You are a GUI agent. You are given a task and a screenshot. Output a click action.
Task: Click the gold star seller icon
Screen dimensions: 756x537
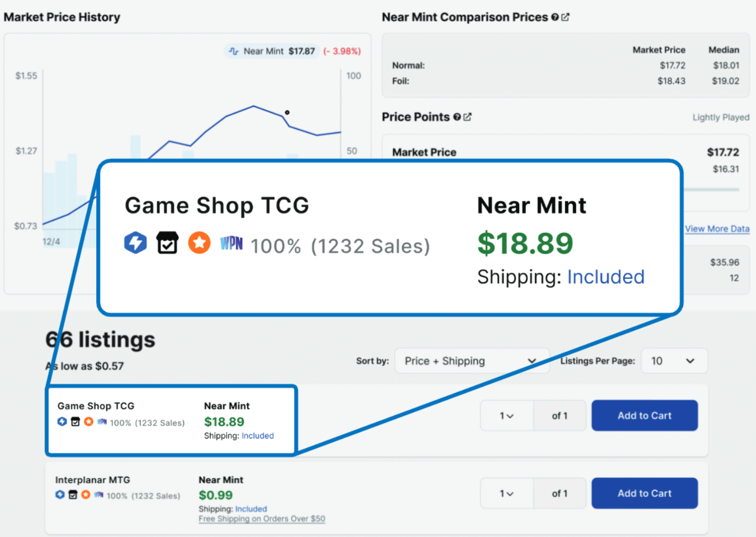click(x=199, y=242)
